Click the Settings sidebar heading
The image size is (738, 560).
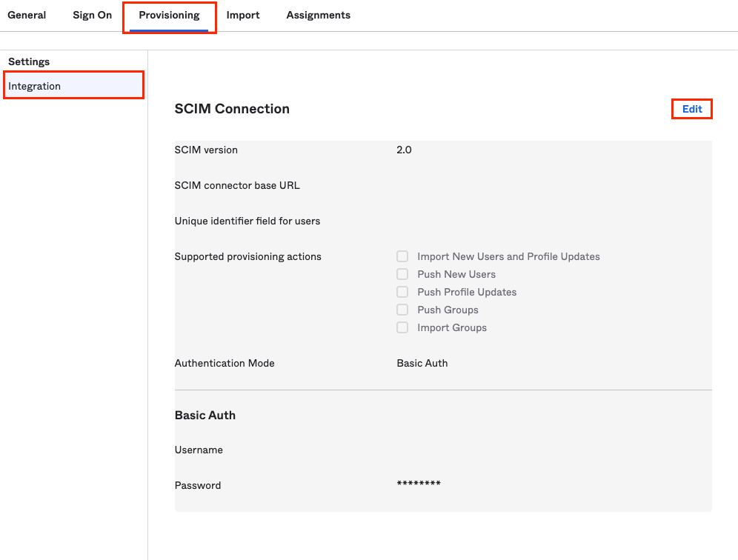coord(29,61)
